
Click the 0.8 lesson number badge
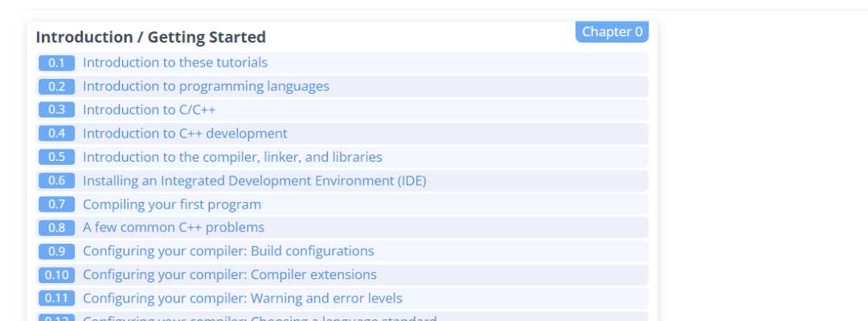pyautogui.click(x=56, y=228)
